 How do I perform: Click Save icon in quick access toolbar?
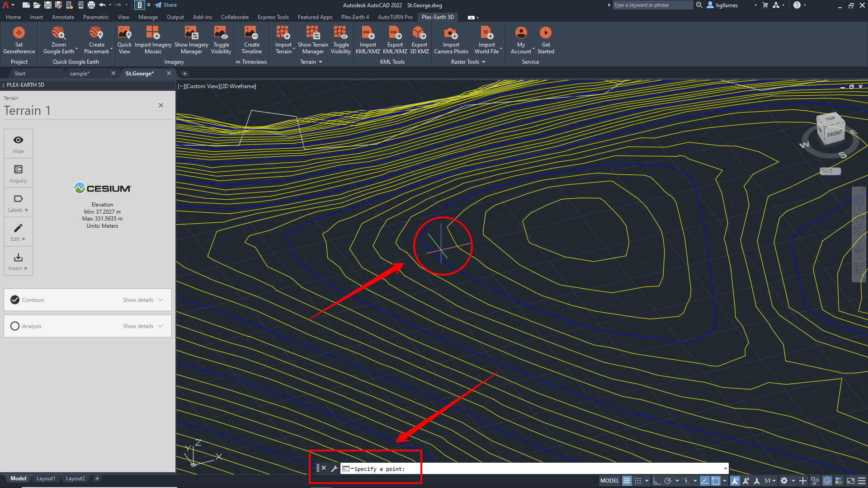[x=47, y=5]
